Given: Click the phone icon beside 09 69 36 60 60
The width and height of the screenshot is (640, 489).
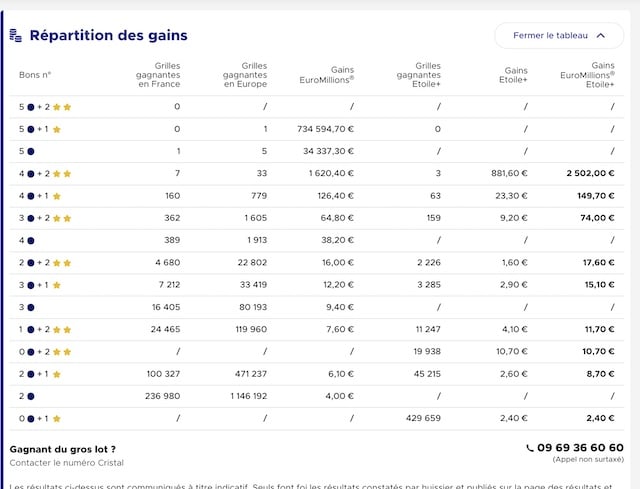Looking at the screenshot, I should click(530, 448).
